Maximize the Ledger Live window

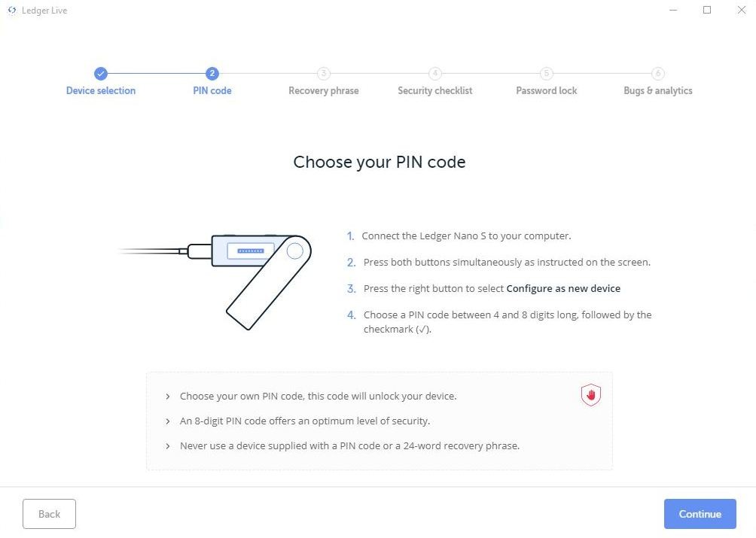pos(707,11)
